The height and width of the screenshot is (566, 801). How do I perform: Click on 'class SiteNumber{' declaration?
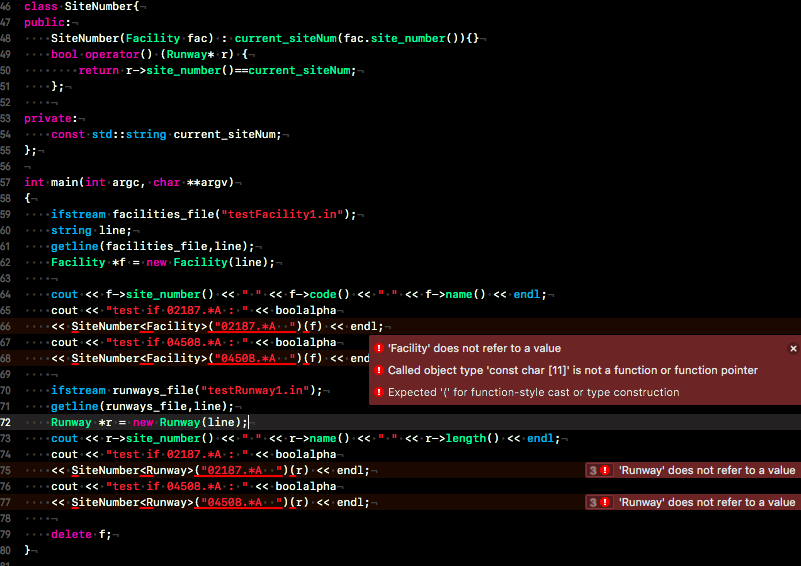coord(82,6)
